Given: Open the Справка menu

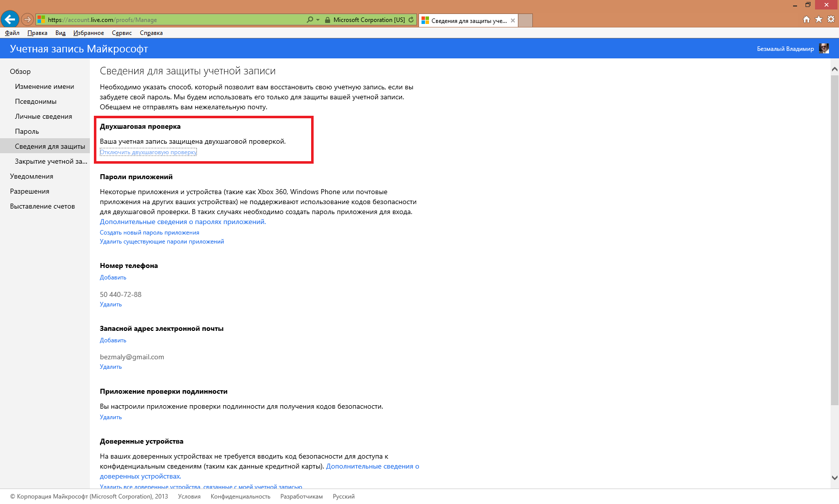Looking at the screenshot, I should click(151, 33).
